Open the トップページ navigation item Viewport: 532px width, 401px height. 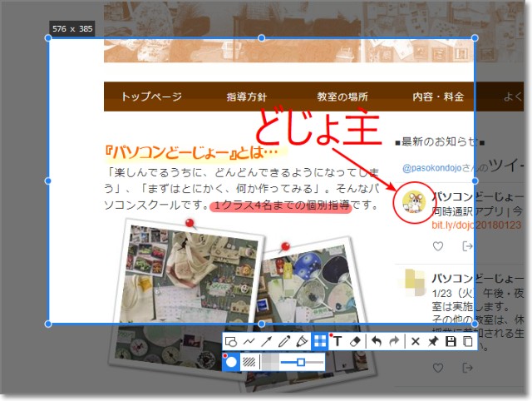pyautogui.click(x=151, y=97)
